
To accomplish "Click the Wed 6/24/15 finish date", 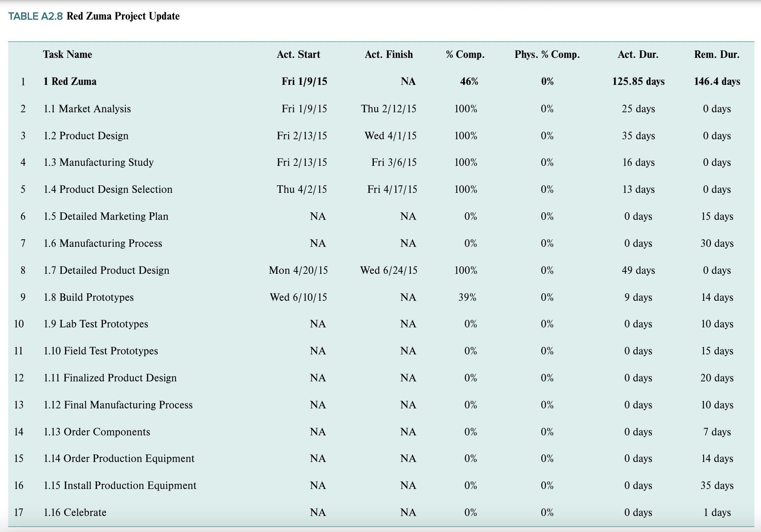I will [x=388, y=270].
